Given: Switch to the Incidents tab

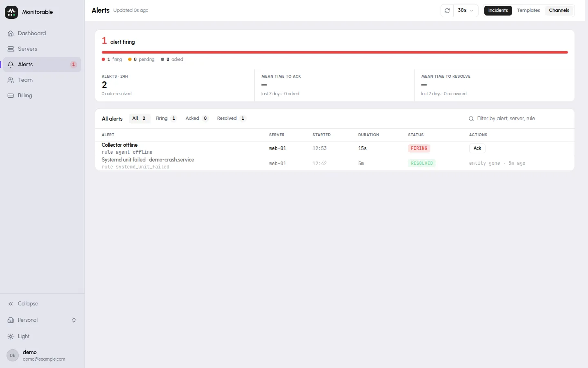Looking at the screenshot, I should 498,11.
